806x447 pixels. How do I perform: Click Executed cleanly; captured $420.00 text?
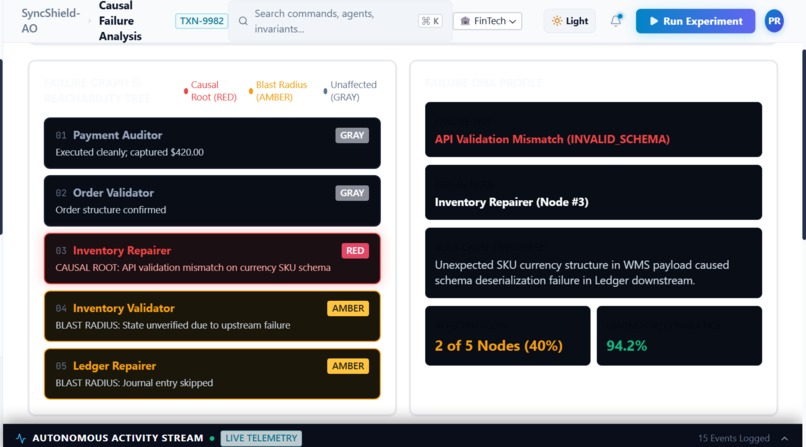130,152
